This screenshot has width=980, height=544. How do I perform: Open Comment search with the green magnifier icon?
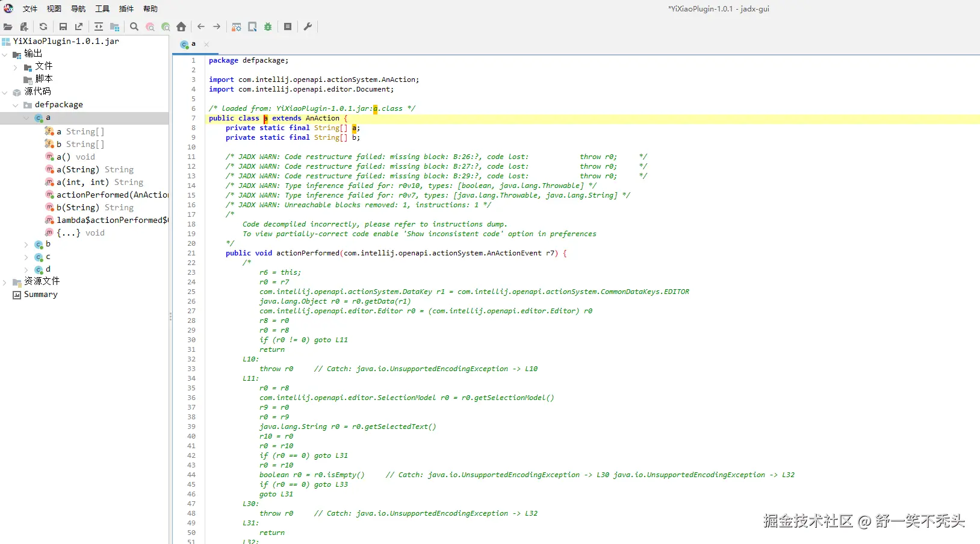(166, 27)
